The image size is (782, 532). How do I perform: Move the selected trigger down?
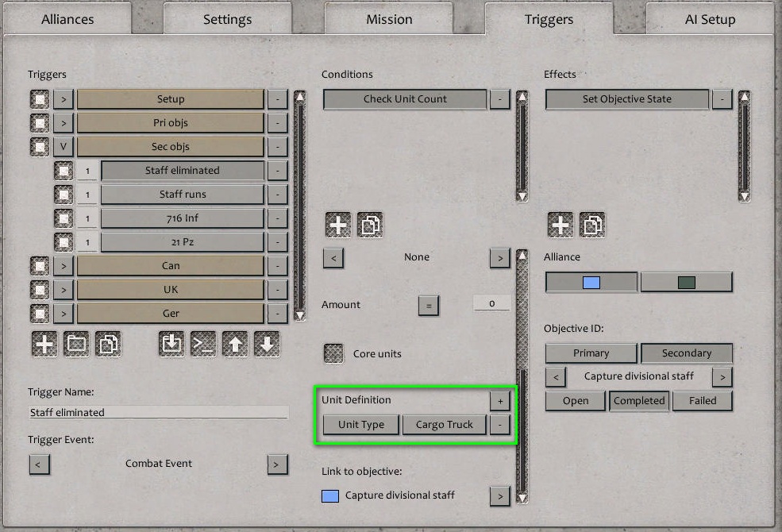[267, 344]
